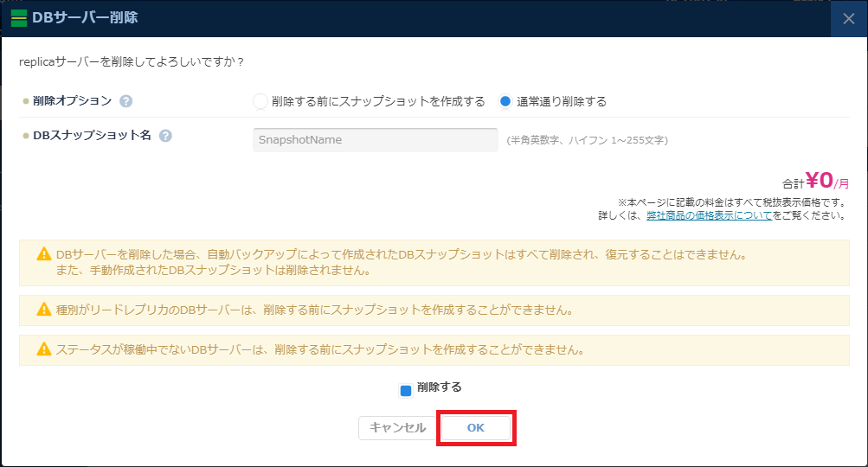868x467 pixels.
Task: Click the 削除オプション field label
Action: [72, 101]
